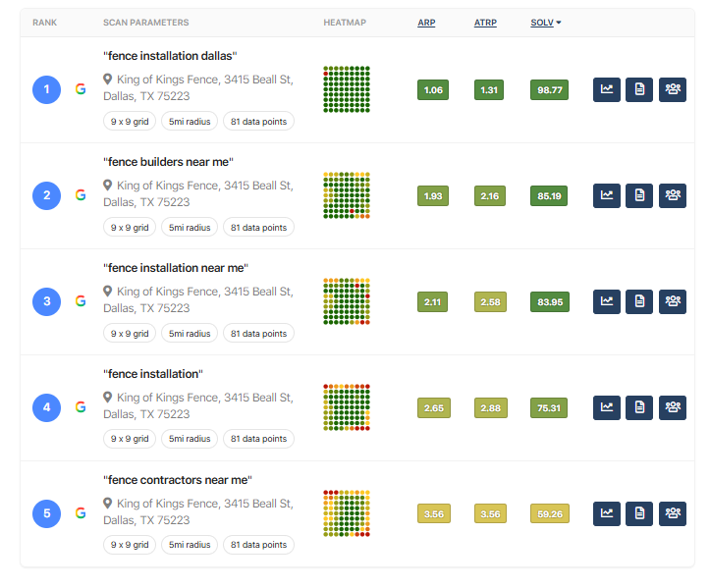Click rank 4 number badge
This screenshot has width=710, height=588.
coord(46,407)
